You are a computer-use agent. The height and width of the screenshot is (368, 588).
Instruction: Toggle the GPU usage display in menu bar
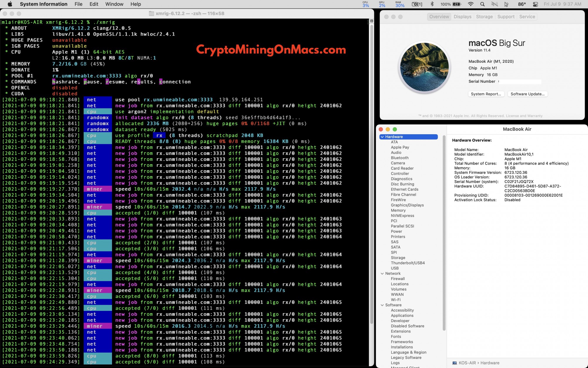[x=380, y=4]
